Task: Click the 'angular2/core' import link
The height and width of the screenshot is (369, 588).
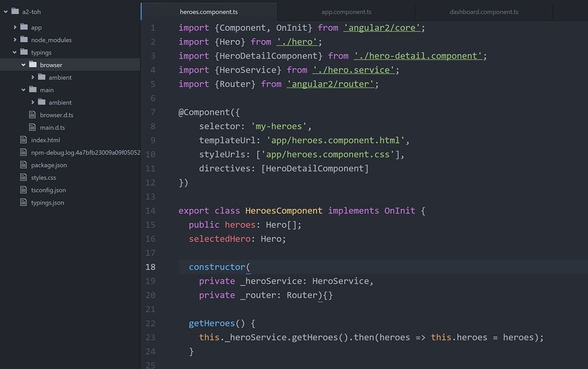Action: (383, 28)
